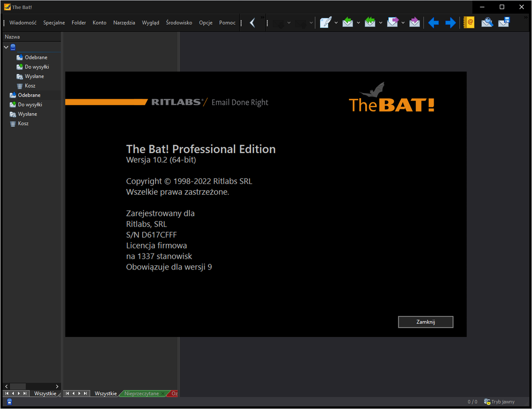Switch to the red Oz tab
This screenshot has height=409, width=532.
(174, 393)
